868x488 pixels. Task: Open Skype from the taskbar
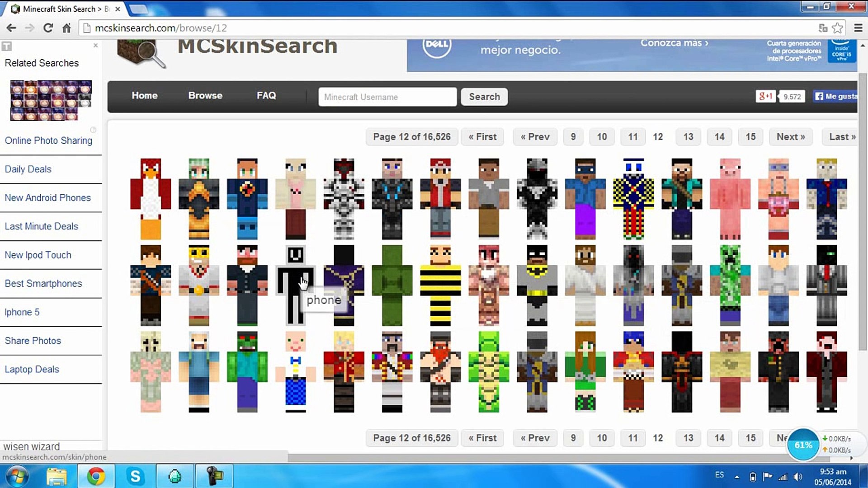135,476
